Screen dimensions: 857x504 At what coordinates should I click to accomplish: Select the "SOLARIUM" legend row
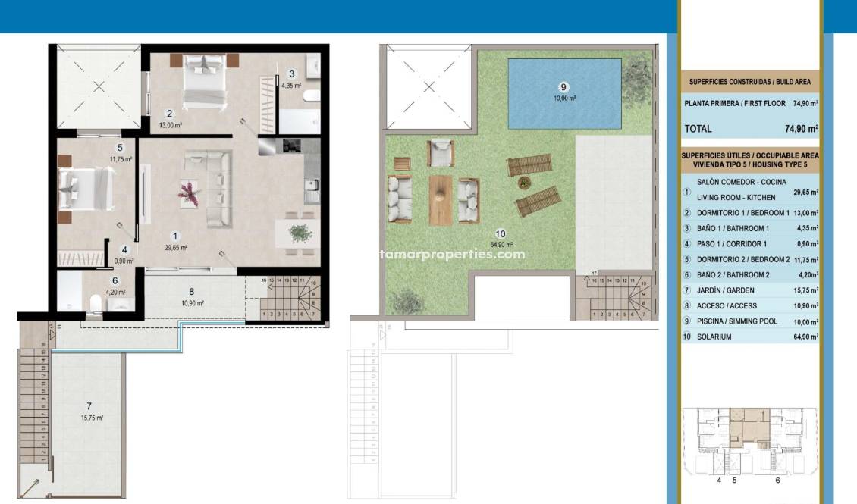click(x=750, y=337)
